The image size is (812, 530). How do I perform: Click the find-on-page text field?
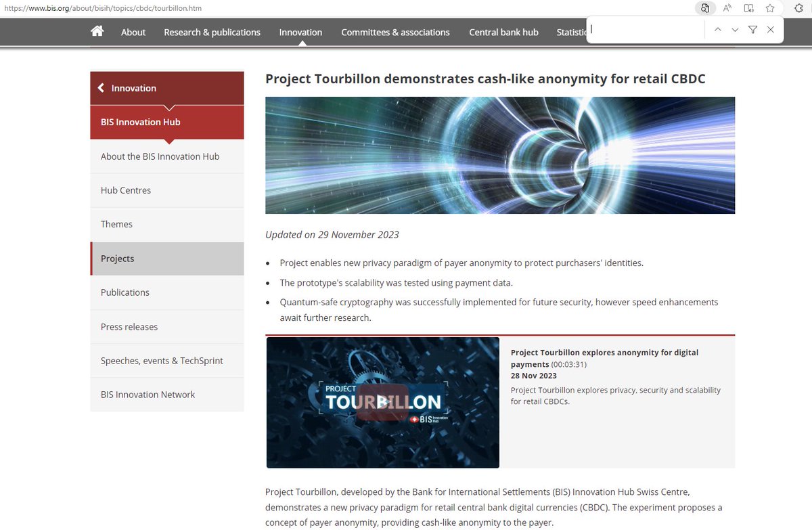646,30
